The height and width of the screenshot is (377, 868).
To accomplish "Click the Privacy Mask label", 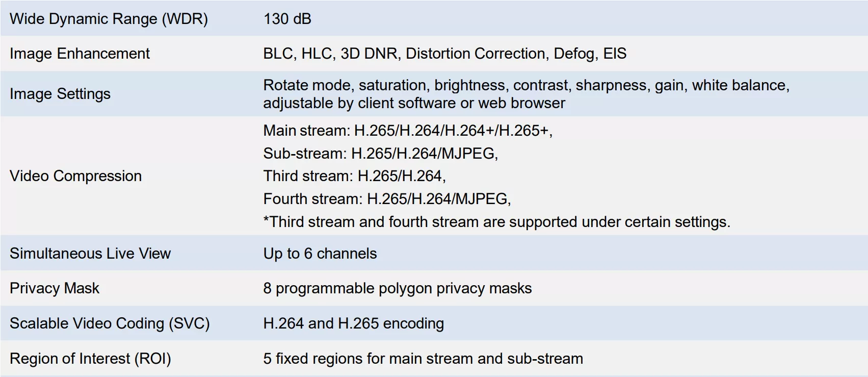I will [54, 288].
